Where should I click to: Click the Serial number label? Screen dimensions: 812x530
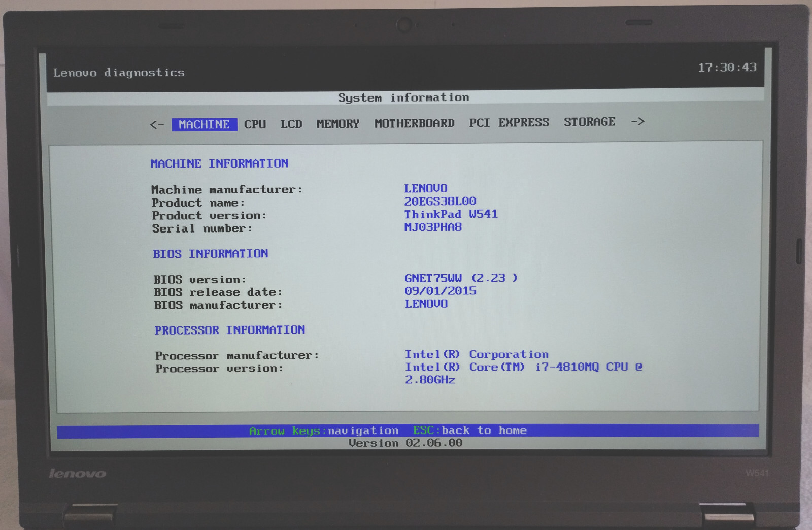tap(202, 228)
